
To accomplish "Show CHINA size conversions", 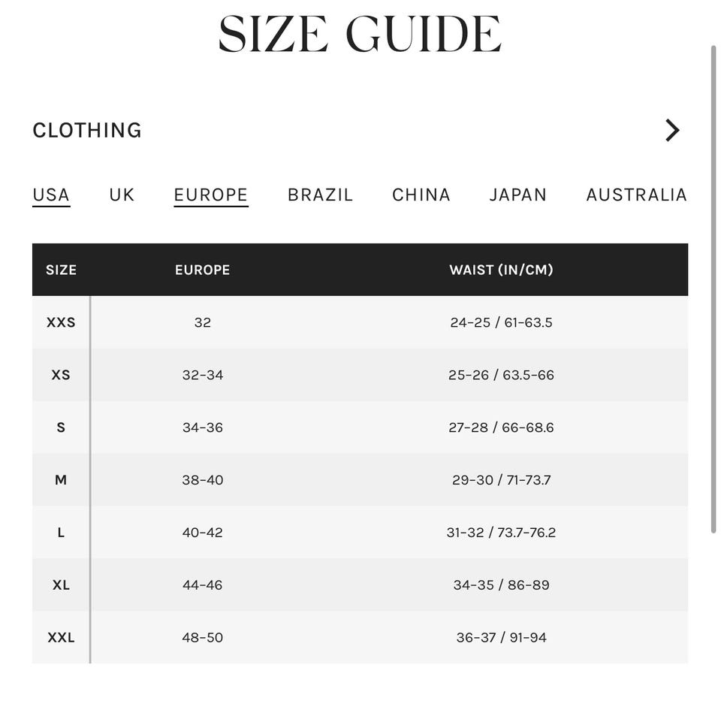I will 421,195.
